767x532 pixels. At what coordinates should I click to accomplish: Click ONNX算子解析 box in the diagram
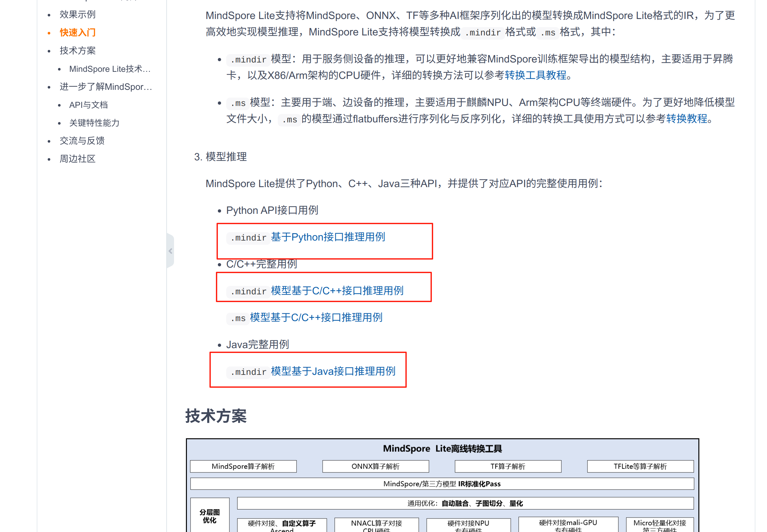[375, 466]
